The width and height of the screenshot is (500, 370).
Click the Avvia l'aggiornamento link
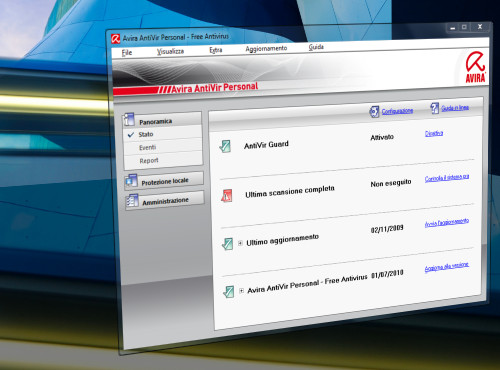[x=447, y=222]
